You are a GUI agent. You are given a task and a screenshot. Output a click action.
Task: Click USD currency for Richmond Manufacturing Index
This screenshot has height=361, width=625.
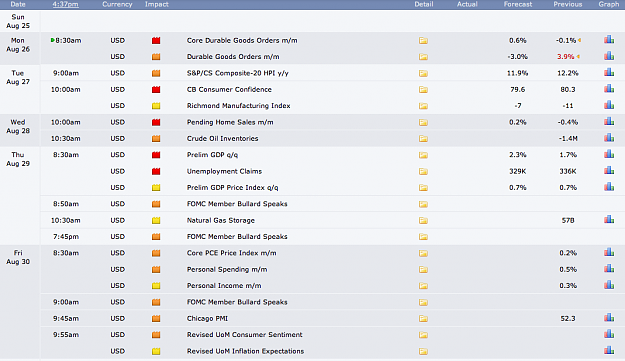pyautogui.click(x=118, y=106)
